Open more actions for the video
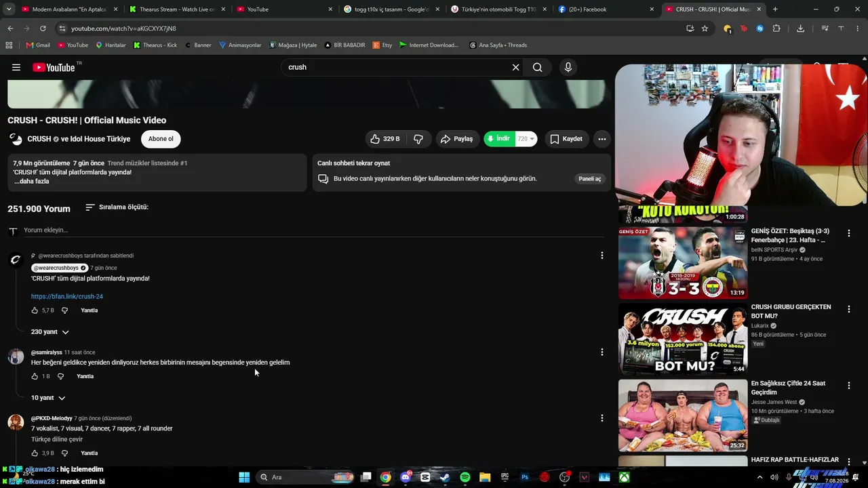The height and width of the screenshot is (488, 868). click(x=601, y=139)
